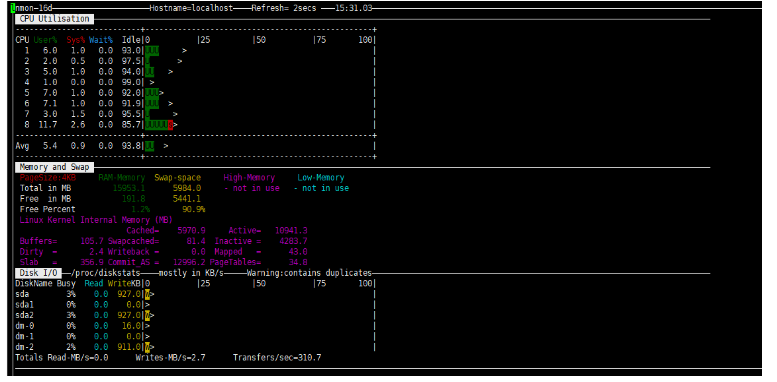Click the User% column header
The height and width of the screenshot is (382, 777).
(46, 40)
